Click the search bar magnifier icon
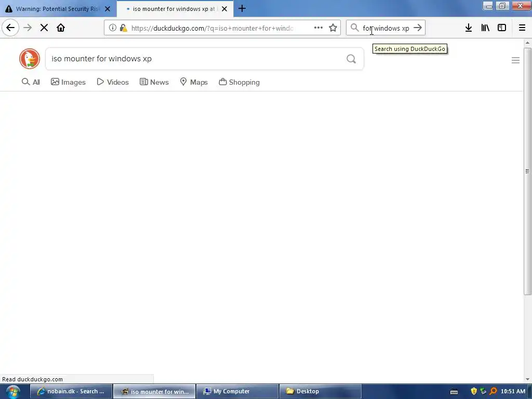The image size is (532, 399). 354,28
